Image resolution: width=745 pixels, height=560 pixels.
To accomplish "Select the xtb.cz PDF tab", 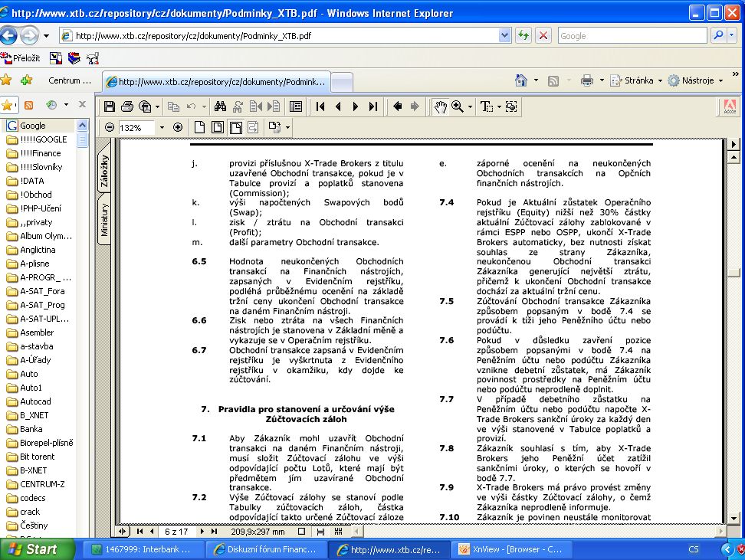I will 215,82.
